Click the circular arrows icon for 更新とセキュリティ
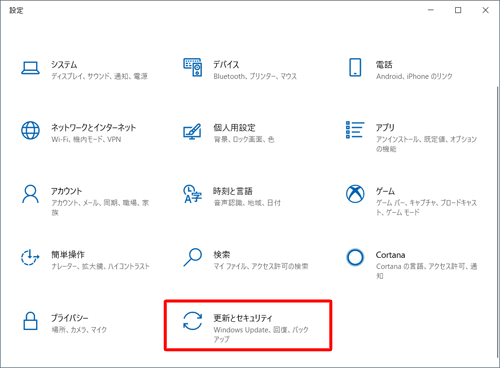Screen dimensions: 500x368 pyautogui.click(x=193, y=321)
